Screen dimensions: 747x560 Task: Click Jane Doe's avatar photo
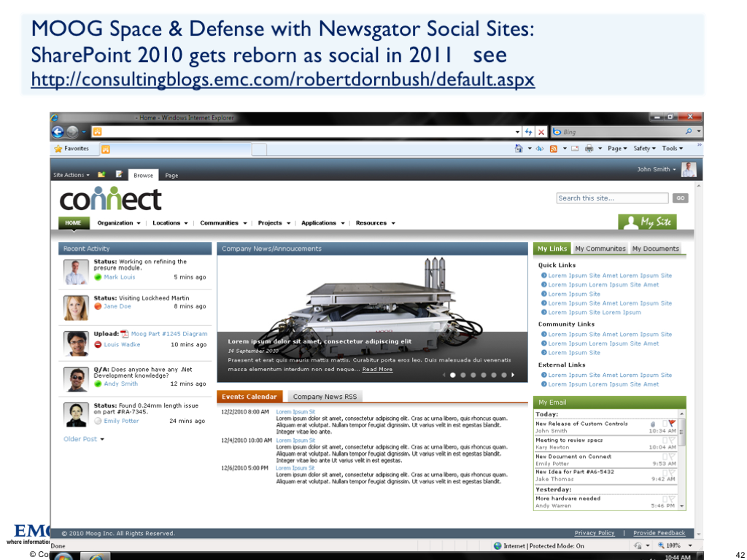click(x=76, y=308)
